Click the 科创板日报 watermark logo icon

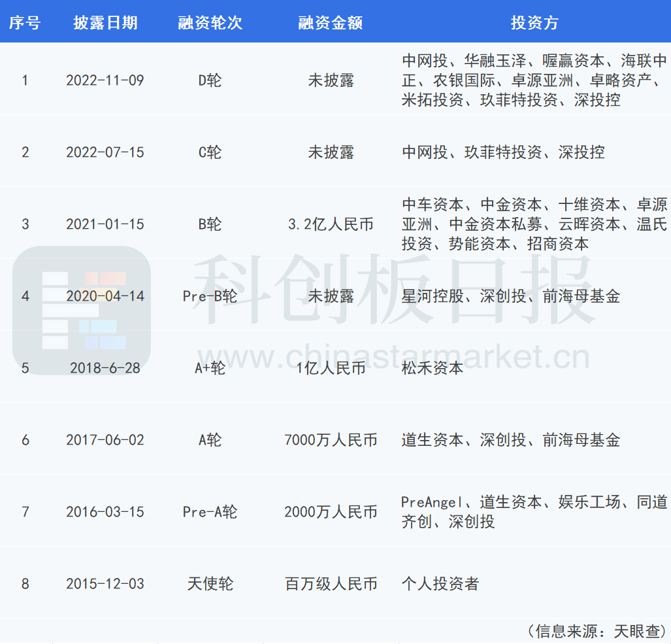(x=82, y=310)
